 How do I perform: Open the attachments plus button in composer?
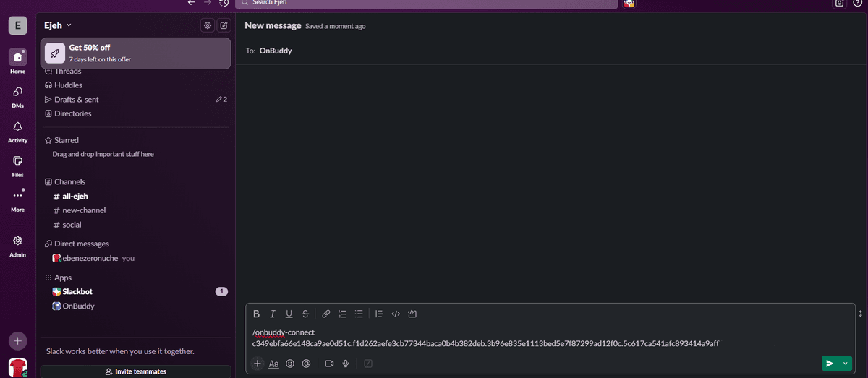point(258,364)
